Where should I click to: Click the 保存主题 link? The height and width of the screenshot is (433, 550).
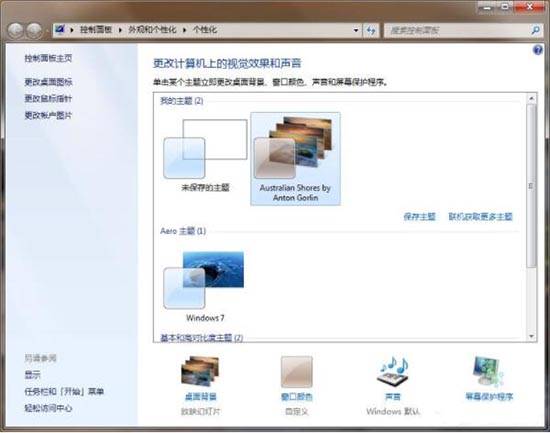pyautogui.click(x=420, y=216)
